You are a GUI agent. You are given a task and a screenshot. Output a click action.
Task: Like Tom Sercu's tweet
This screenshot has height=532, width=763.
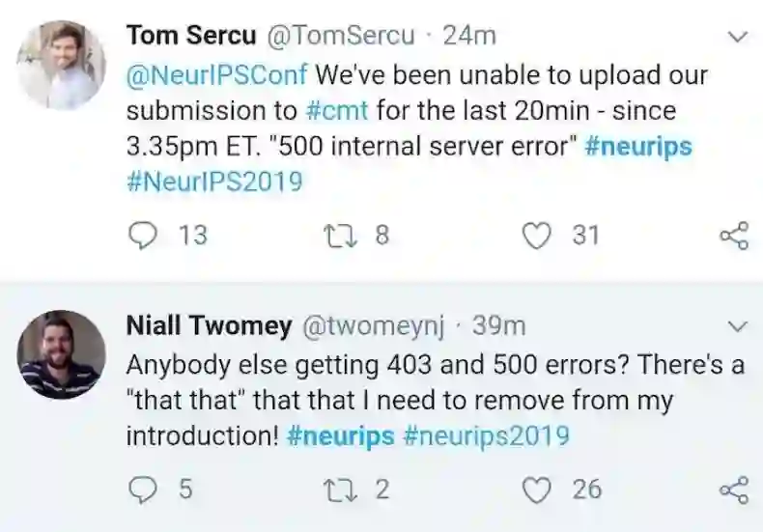coord(538,235)
